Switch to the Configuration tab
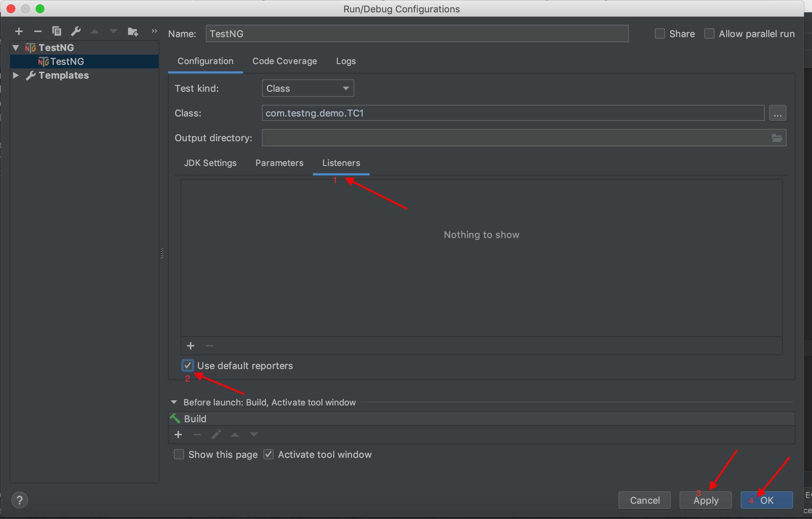The image size is (812, 519). click(x=206, y=61)
